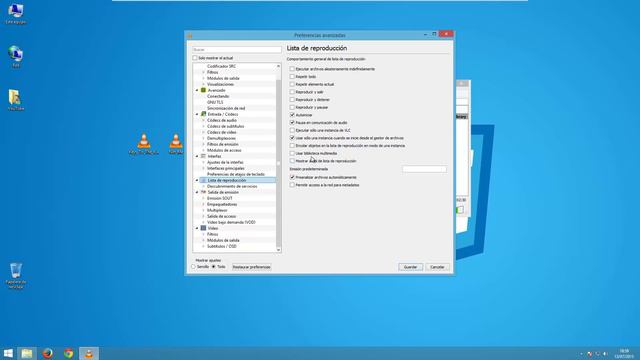640x360 pixels.
Task: Select Conectando tree item
Action: (x=218, y=96)
